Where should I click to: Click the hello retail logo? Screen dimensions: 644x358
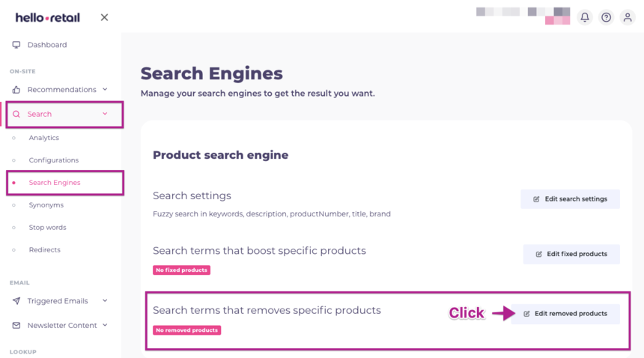47,17
